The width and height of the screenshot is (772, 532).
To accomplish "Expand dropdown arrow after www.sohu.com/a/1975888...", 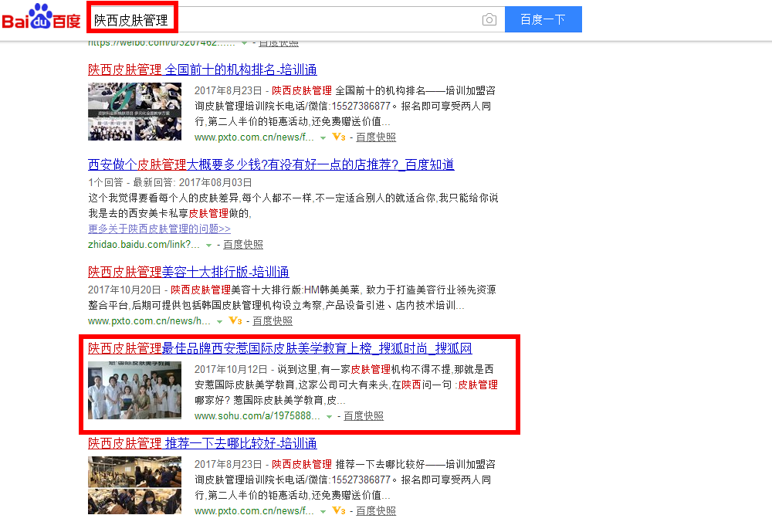I will click(330, 416).
